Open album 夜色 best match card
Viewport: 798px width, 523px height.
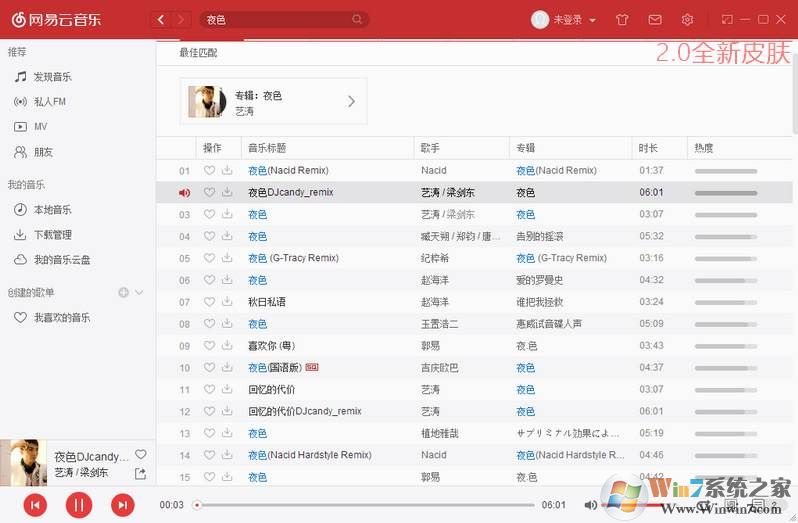(x=273, y=101)
